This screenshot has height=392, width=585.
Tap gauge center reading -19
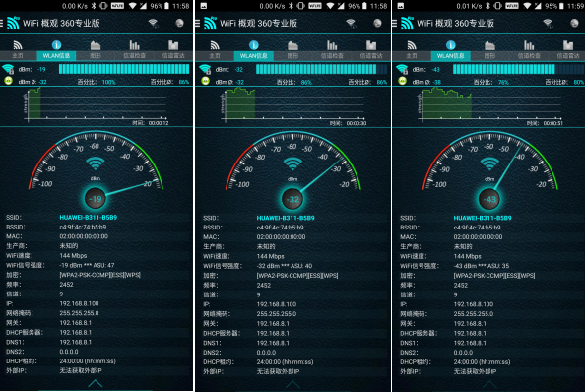coord(96,198)
